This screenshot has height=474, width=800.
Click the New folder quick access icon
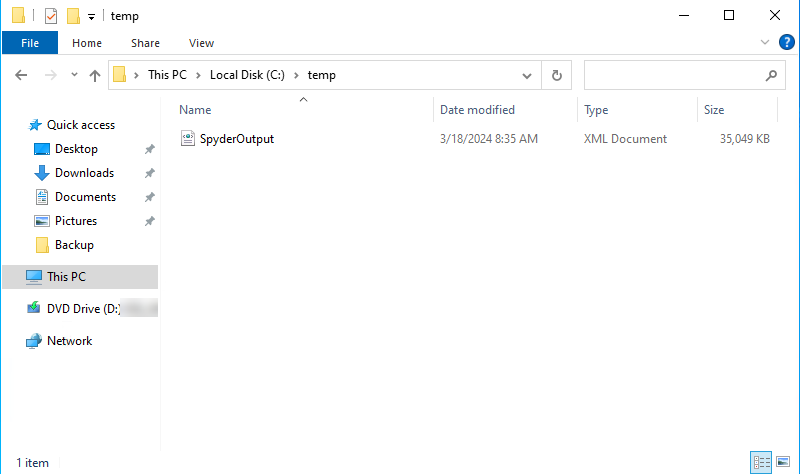click(73, 16)
